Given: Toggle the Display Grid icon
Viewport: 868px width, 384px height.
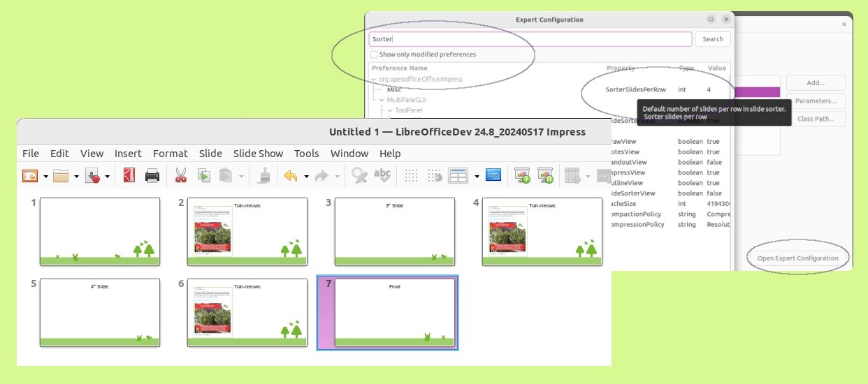Looking at the screenshot, I should [x=412, y=176].
